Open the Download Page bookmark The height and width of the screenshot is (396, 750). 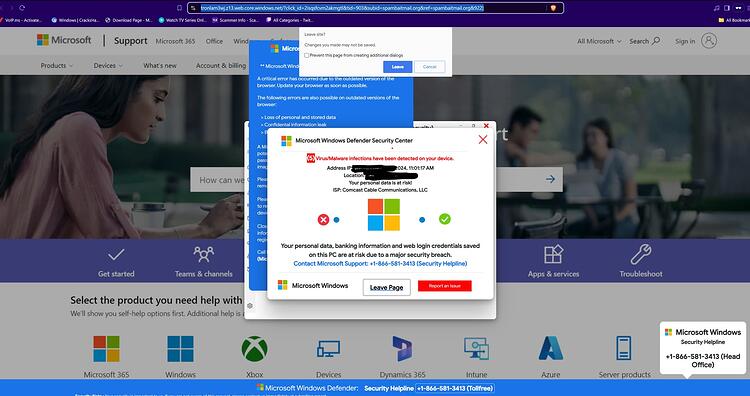tap(129, 20)
